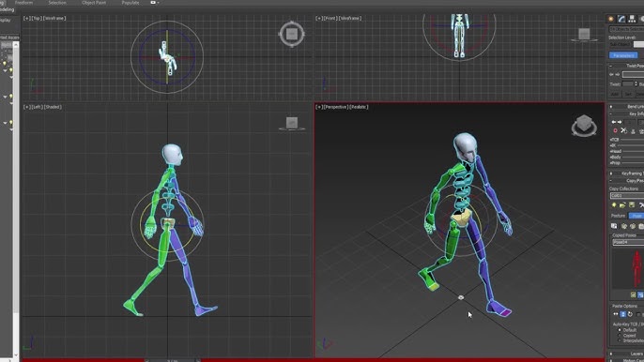Click the ViewCube in the Left viewport
This screenshot has height=362, width=644.
coord(292,123)
